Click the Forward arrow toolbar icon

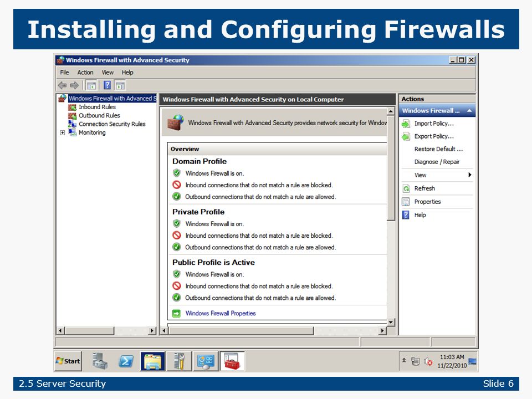point(74,85)
